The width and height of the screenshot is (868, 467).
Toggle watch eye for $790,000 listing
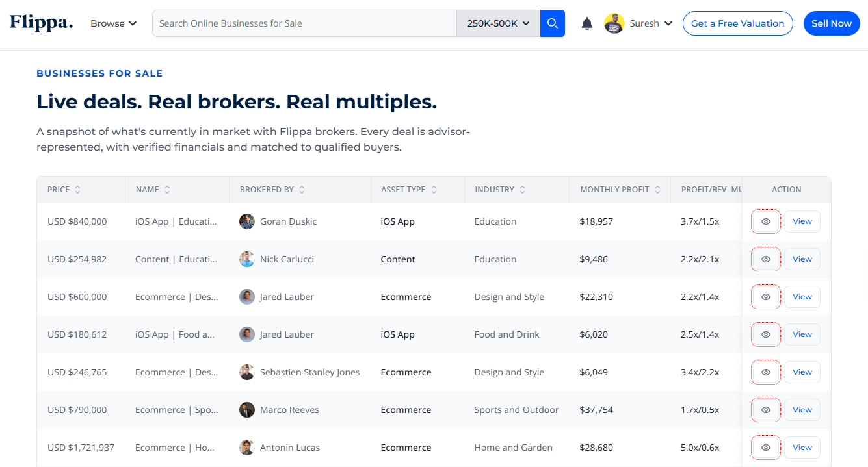click(766, 410)
